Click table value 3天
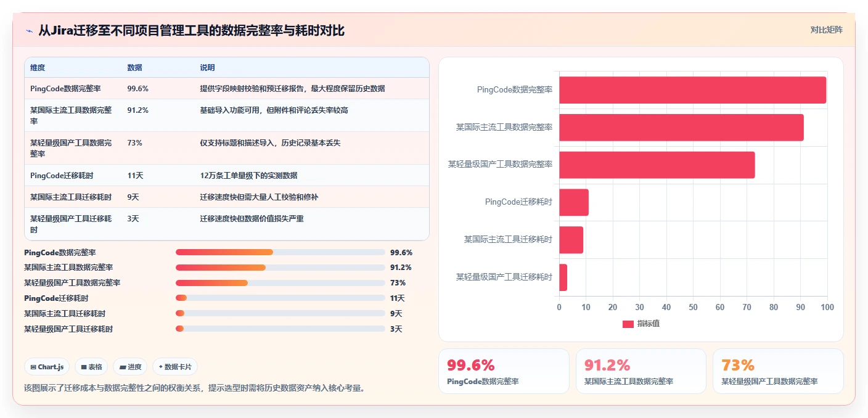868x418 pixels. [x=133, y=219]
